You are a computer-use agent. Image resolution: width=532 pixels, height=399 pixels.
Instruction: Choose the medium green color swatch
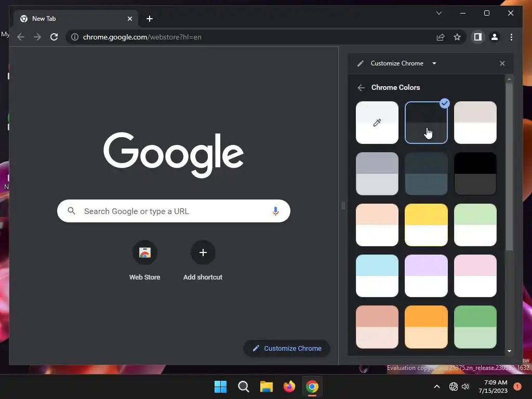tap(475, 327)
